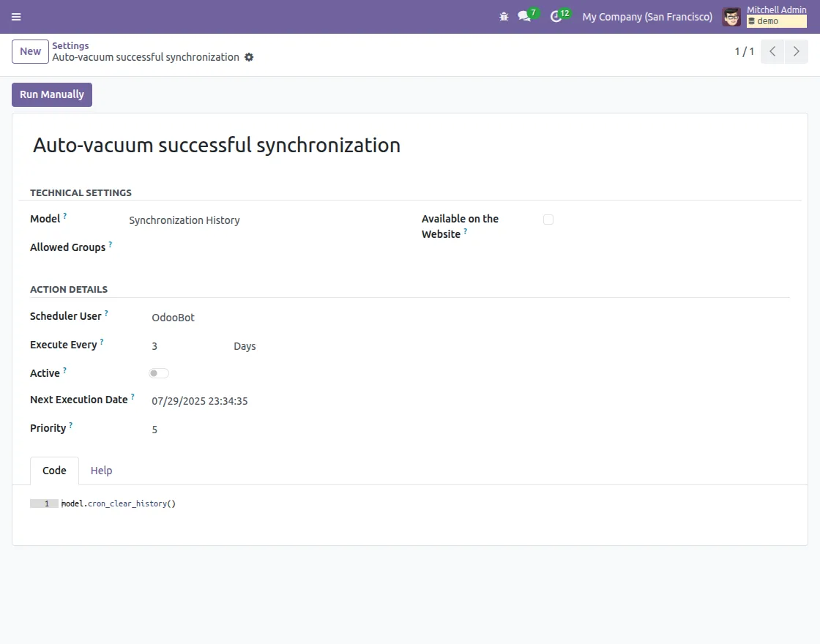820x644 pixels.
Task: Open the Model selection showing Synchronization History
Action: (x=184, y=220)
